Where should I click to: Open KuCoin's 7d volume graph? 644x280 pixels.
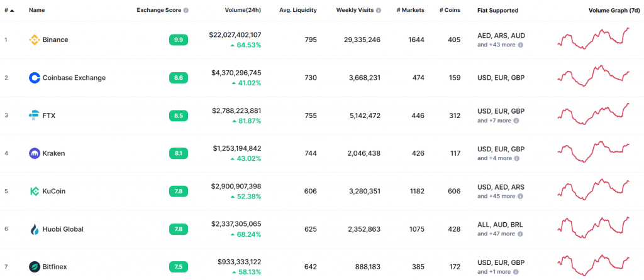click(x=594, y=190)
